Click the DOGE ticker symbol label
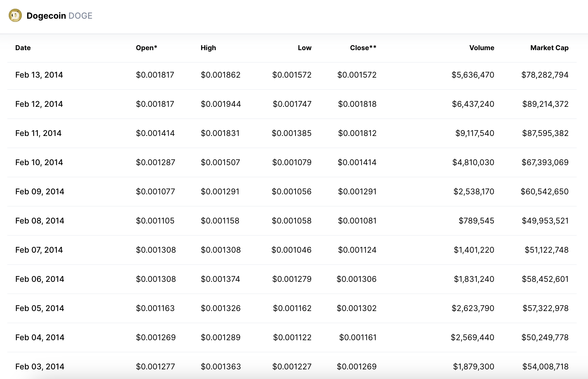588x379 pixels. (x=80, y=16)
